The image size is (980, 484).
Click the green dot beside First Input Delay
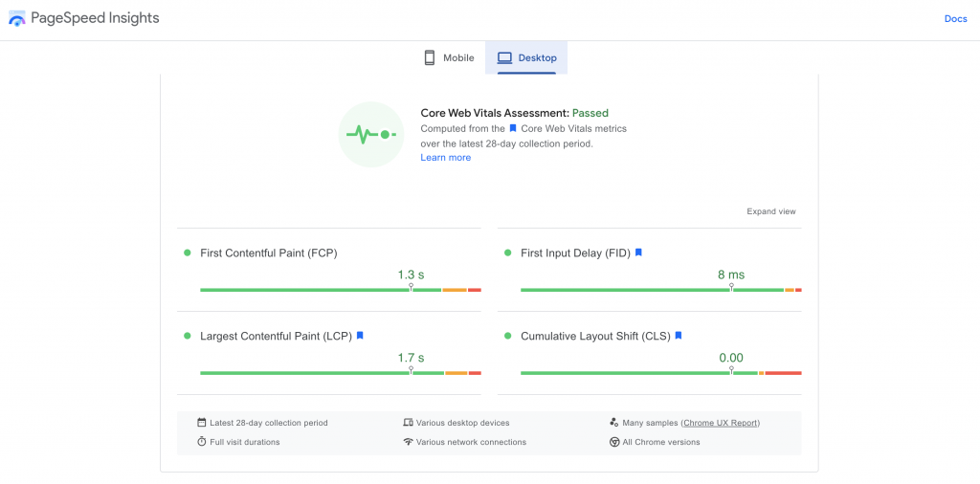[507, 253]
